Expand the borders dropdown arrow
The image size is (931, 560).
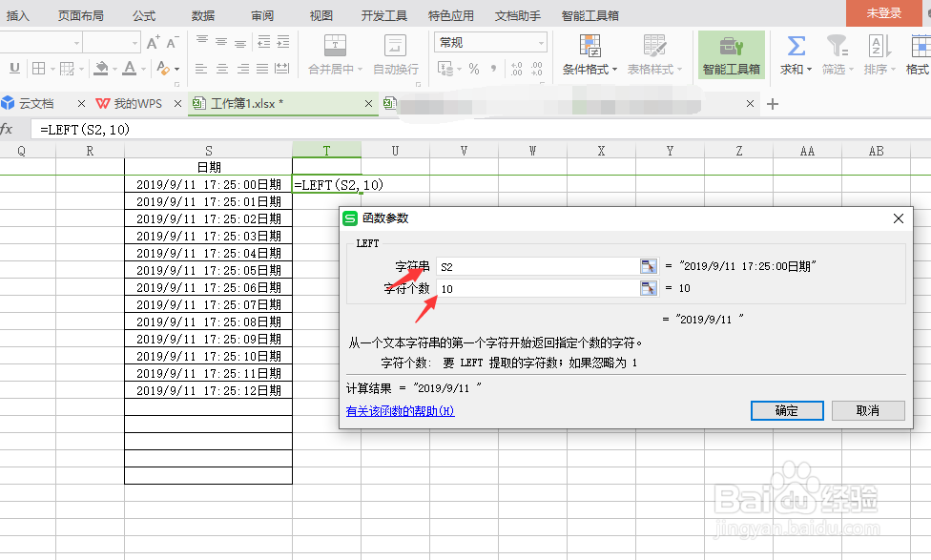click(52, 70)
